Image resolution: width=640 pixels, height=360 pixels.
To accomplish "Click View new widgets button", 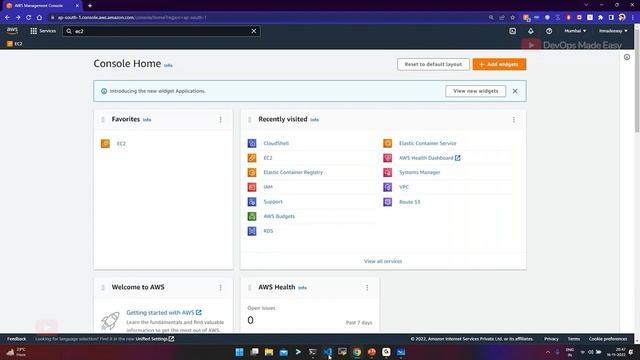I will coord(476,91).
